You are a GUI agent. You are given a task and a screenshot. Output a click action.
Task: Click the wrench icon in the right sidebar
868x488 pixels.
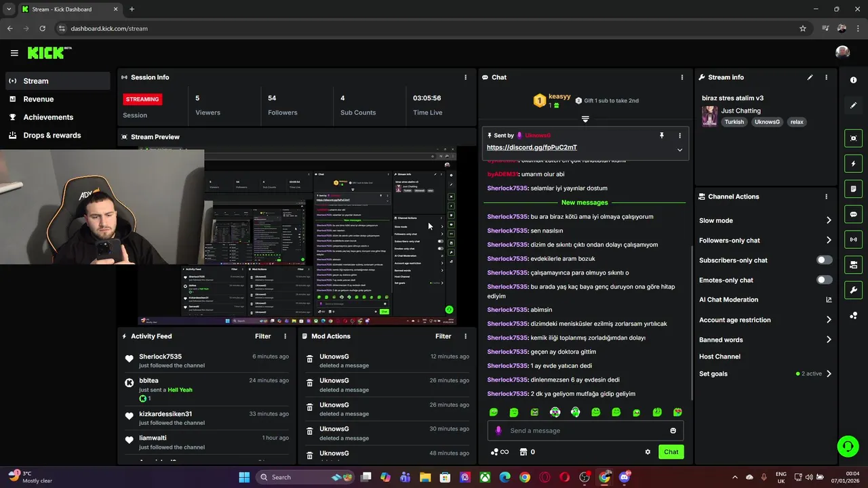(853, 290)
